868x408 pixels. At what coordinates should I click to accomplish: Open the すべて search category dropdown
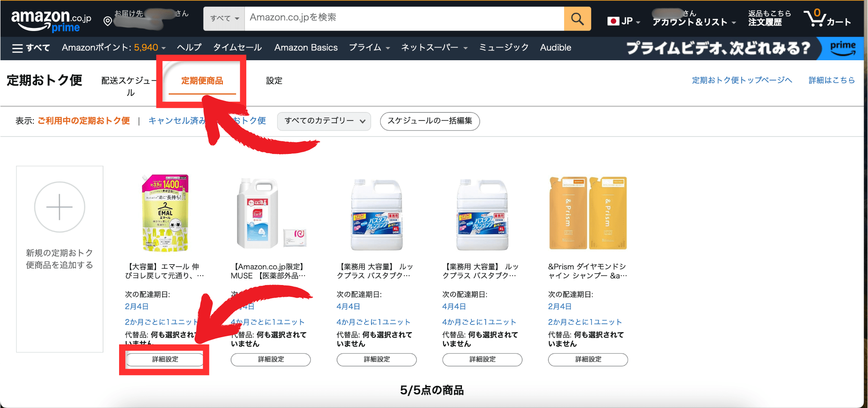coord(224,19)
